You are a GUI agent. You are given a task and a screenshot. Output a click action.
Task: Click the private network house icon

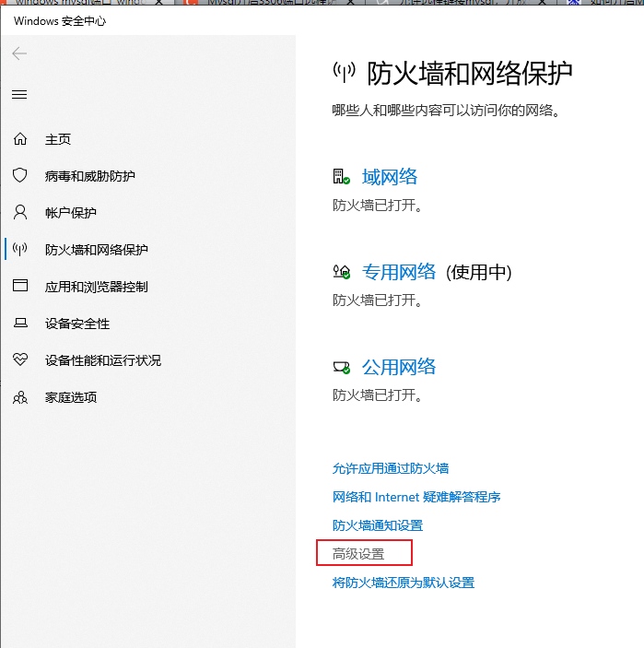click(x=342, y=272)
